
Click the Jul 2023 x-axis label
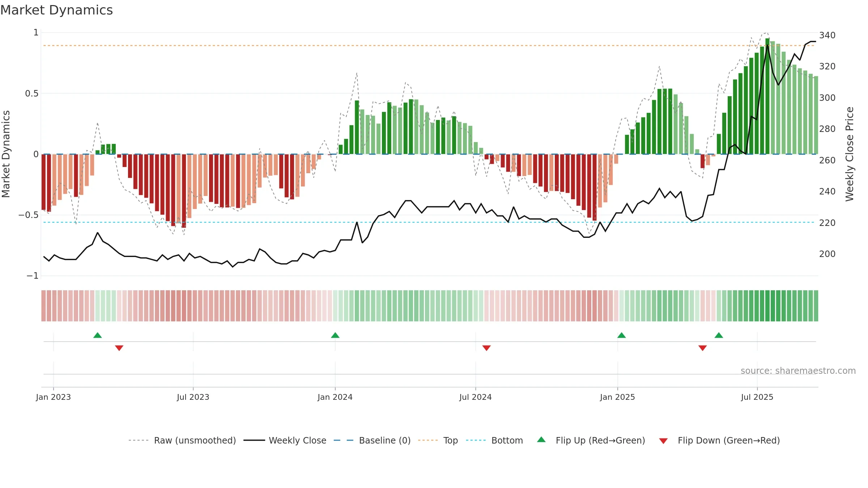pyautogui.click(x=193, y=397)
